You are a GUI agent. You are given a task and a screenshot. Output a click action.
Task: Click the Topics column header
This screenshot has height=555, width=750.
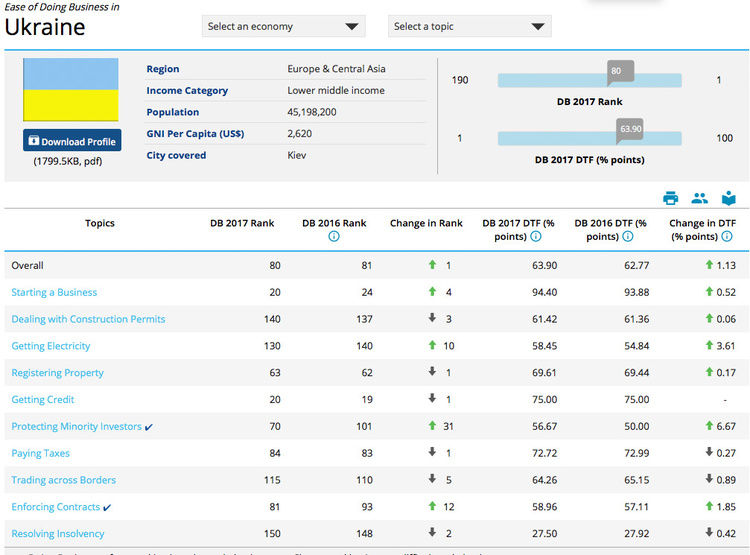click(x=100, y=223)
